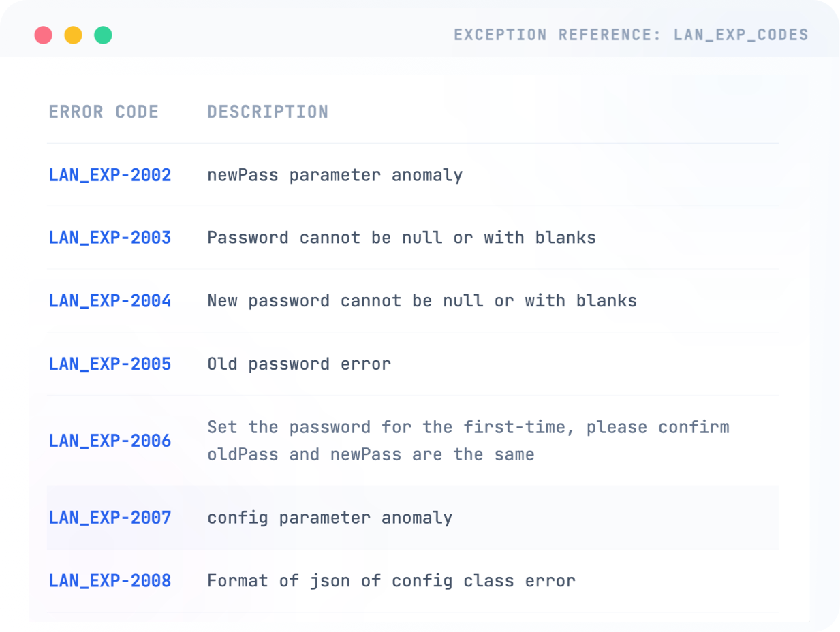Click the LAN_EXP-2002 error code link

click(x=110, y=175)
